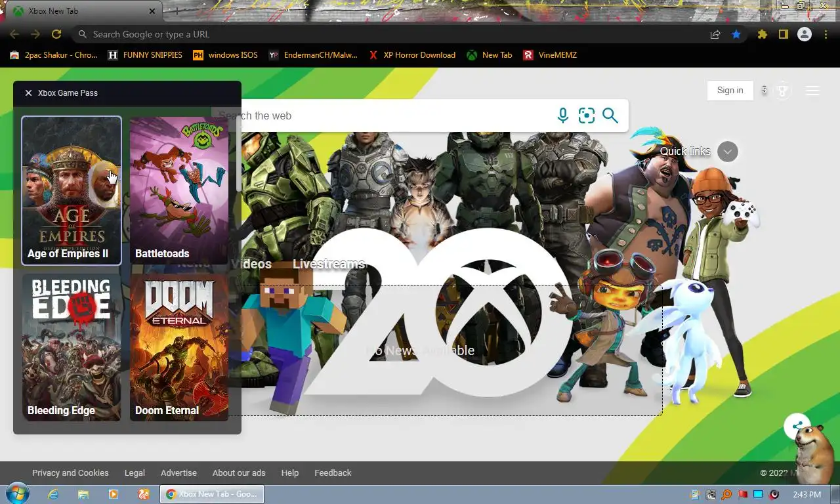Viewport: 840px width, 504px height.
Task: Reload the page with refresh icon
Action: click(x=56, y=34)
